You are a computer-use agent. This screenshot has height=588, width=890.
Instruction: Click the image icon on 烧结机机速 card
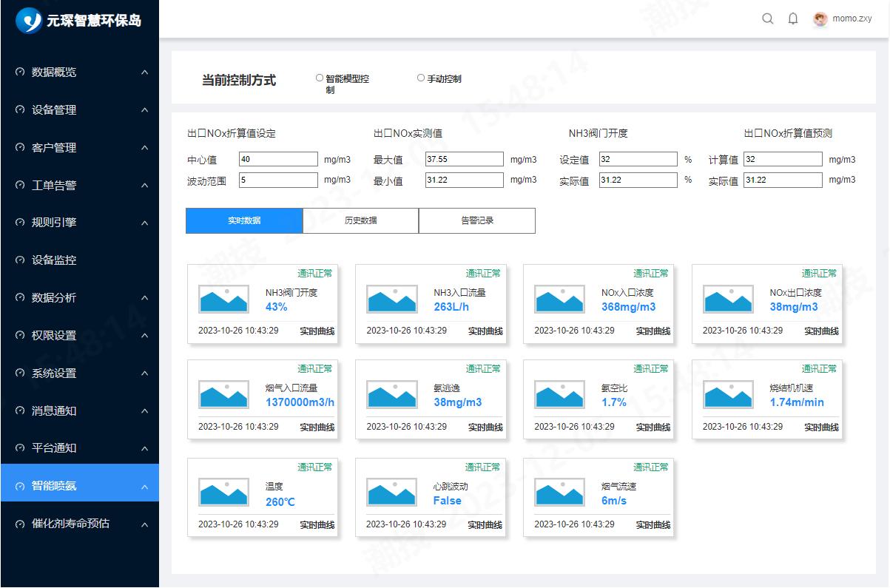(727, 394)
